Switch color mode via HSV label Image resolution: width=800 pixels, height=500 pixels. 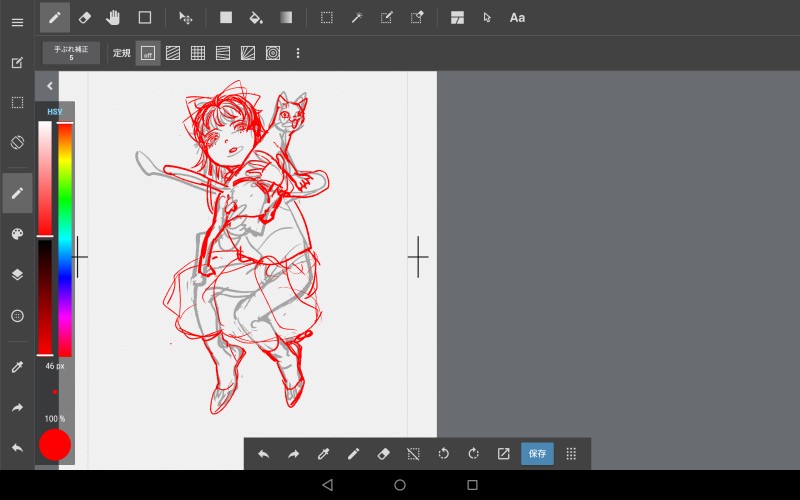click(x=55, y=111)
